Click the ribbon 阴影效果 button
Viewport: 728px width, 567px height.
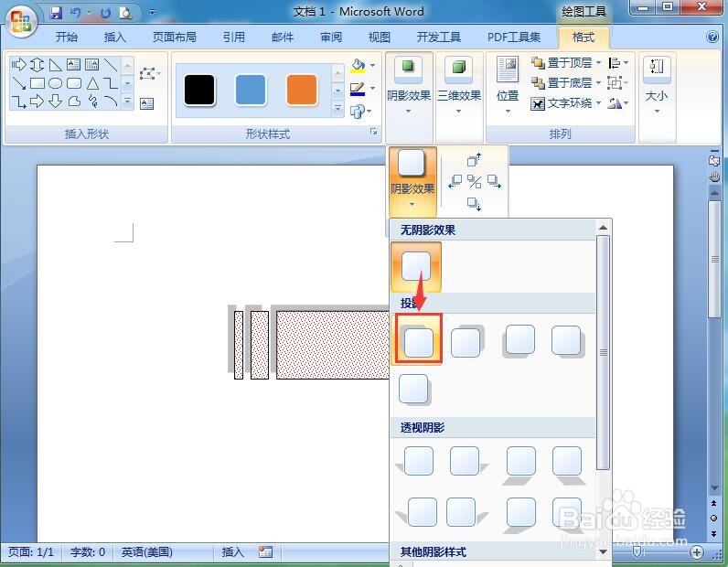pyautogui.click(x=409, y=85)
